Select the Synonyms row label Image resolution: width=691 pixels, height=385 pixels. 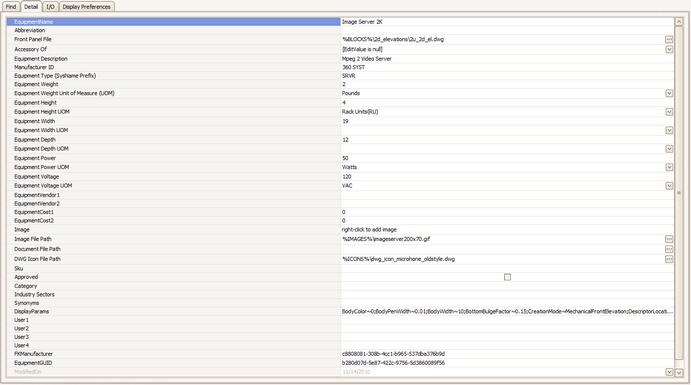click(26, 303)
